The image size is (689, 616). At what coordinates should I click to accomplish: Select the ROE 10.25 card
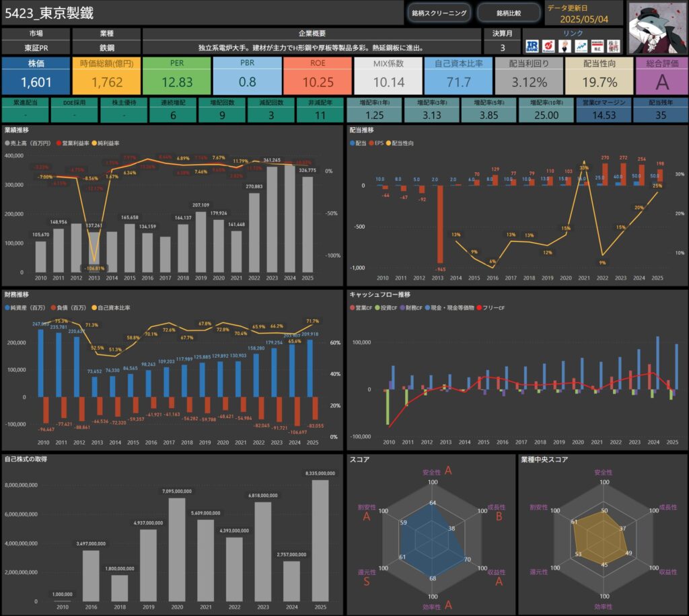pyautogui.click(x=318, y=75)
